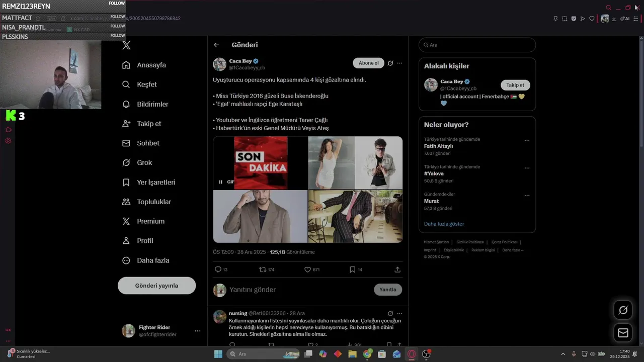Screen dimensions: 644x362
Task: Click Daha fazla göster link
Action: (x=444, y=224)
